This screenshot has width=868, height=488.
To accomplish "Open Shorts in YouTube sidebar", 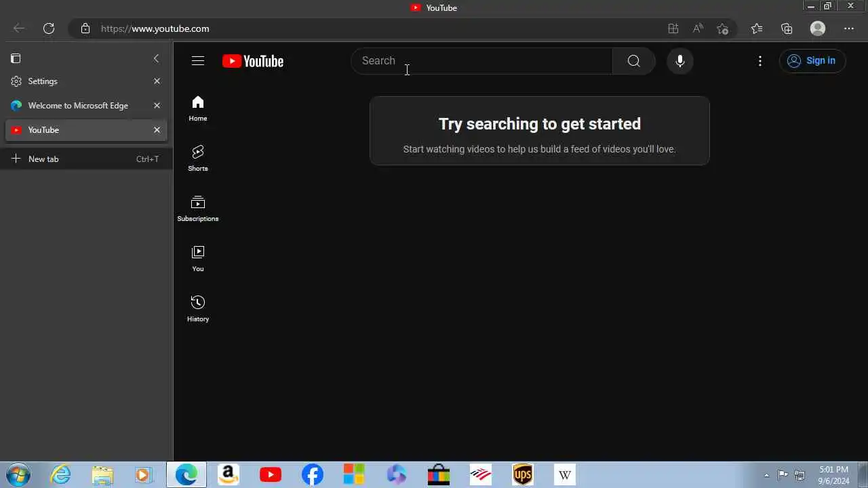I will click(x=198, y=159).
